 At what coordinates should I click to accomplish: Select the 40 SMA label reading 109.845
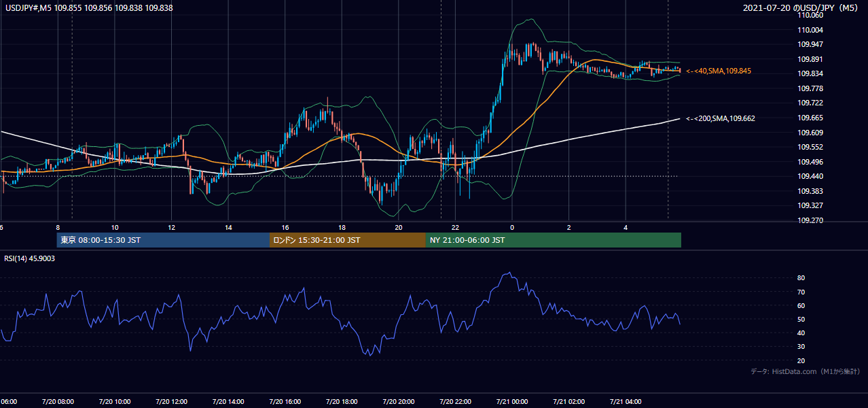pyautogui.click(x=719, y=71)
